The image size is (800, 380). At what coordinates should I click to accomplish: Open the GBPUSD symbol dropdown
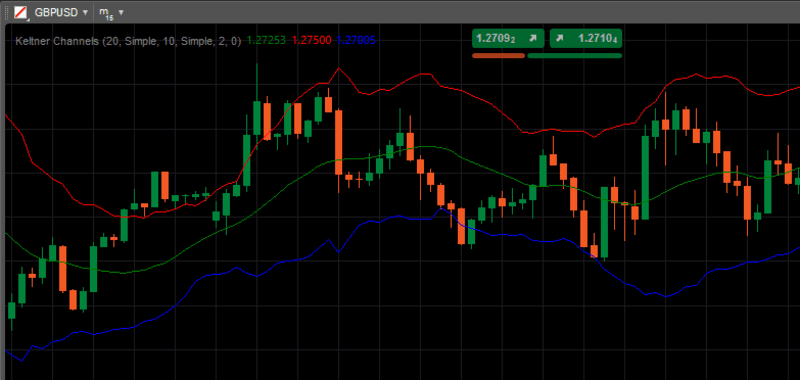(85, 12)
